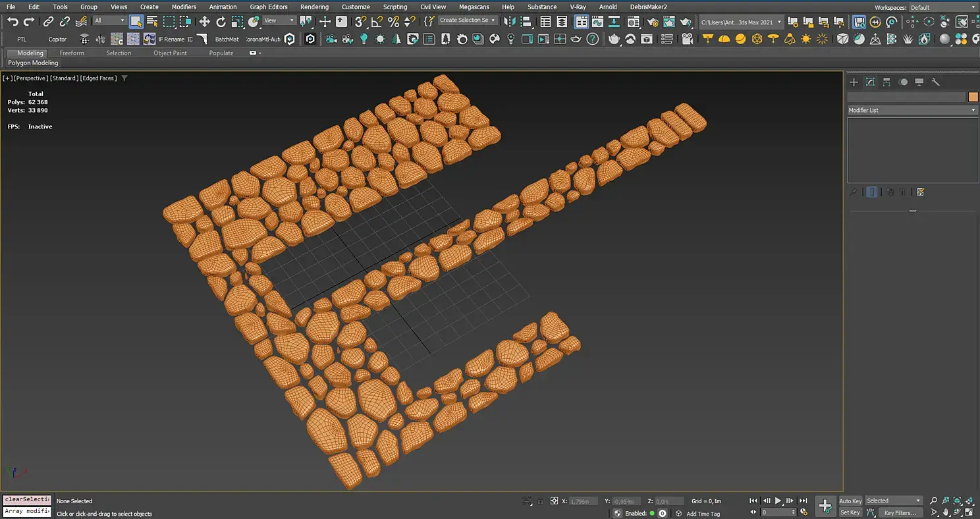Open the Rendering menu
980x519 pixels.
314,7
